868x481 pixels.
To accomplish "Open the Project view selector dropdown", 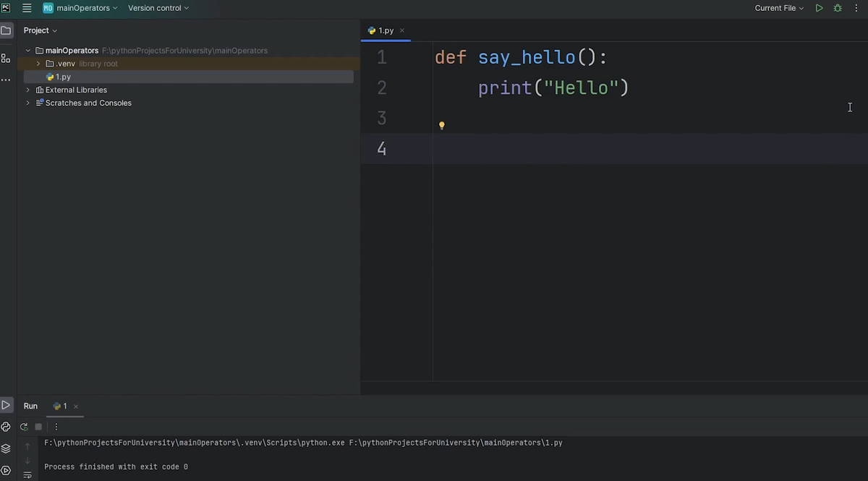I will click(x=40, y=30).
